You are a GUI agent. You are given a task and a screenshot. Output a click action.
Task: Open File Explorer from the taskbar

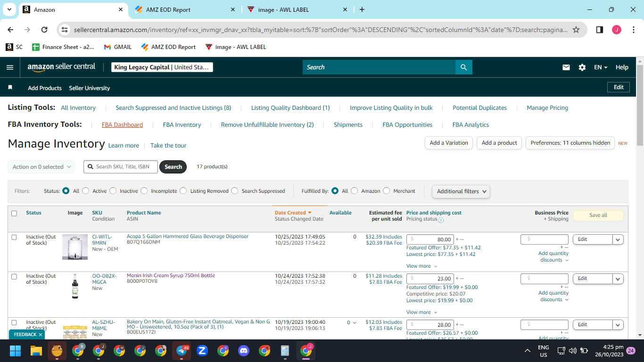[36, 351]
